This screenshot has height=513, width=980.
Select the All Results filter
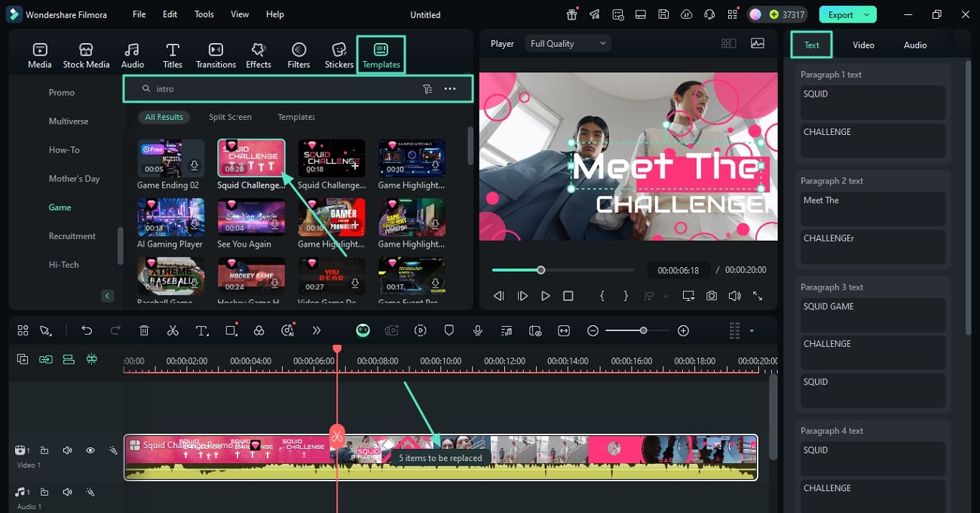[x=164, y=117]
